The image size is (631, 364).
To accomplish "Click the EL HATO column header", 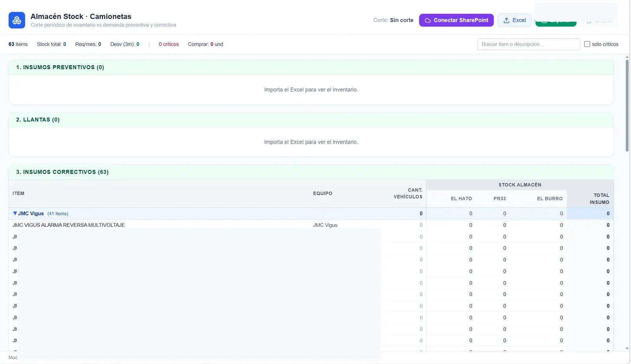I will pos(461,199).
